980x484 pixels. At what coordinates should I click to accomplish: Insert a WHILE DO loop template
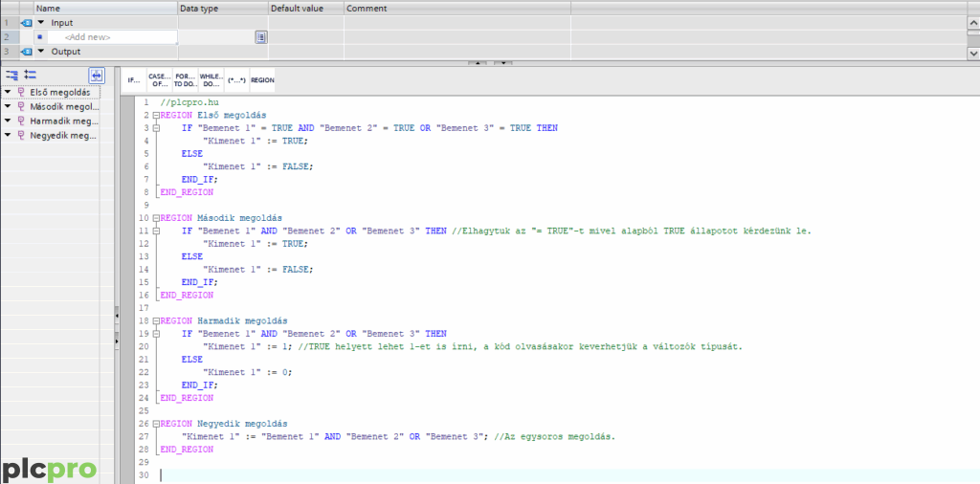pyautogui.click(x=211, y=80)
